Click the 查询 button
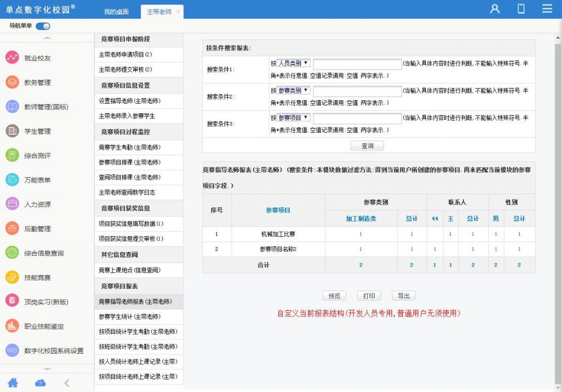 pos(367,146)
